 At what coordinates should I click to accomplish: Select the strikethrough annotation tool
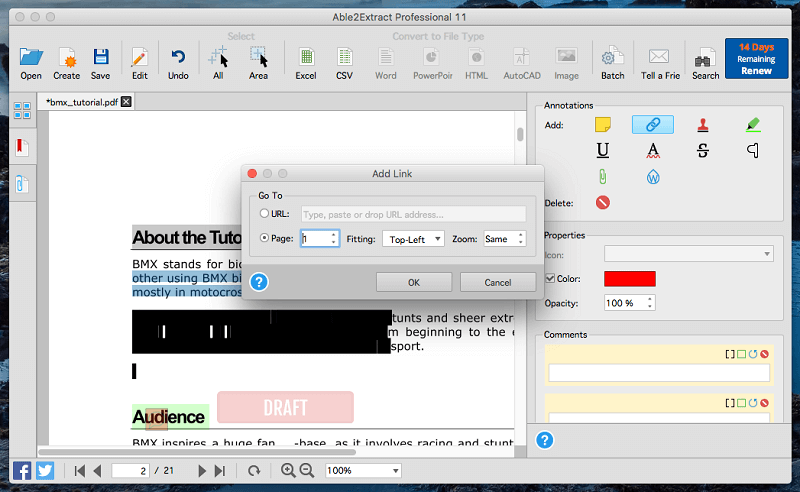pyautogui.click(x=703, y=150)
